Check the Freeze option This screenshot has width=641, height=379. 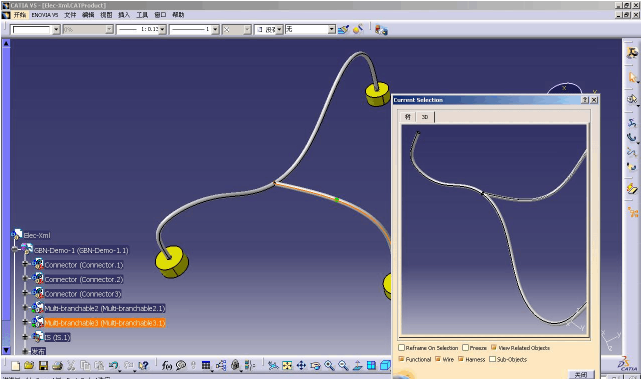pos(465,348)
